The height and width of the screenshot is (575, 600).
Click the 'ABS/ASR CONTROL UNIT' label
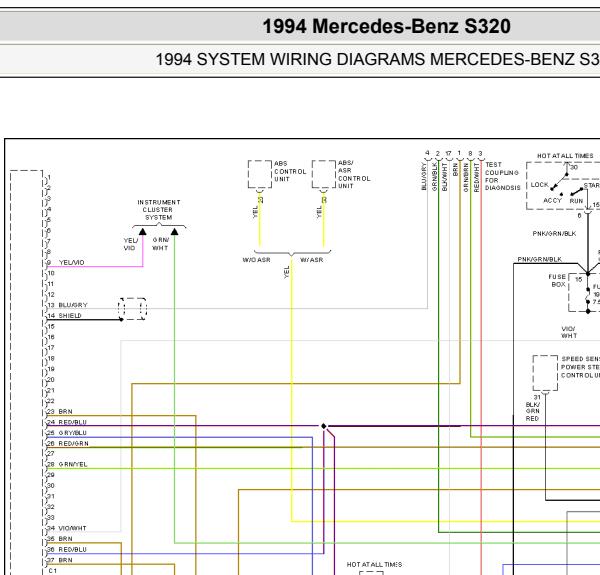click(354, 174)
